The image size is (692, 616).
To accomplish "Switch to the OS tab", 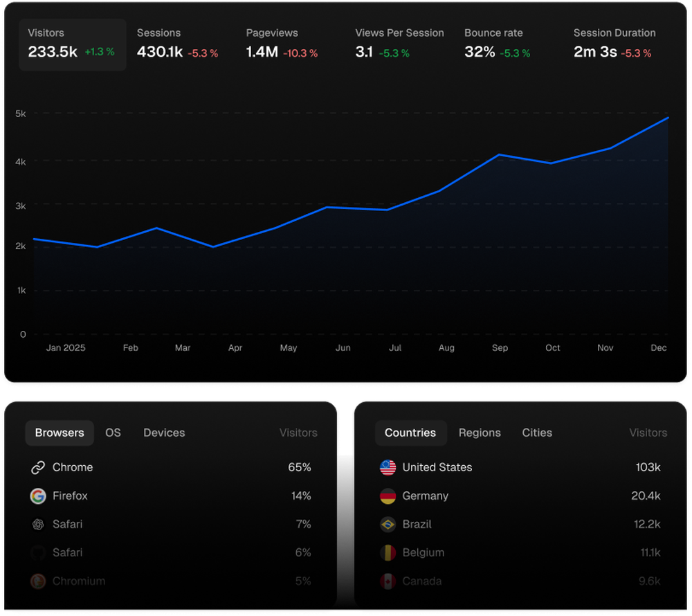I will [x=113, y=433].
